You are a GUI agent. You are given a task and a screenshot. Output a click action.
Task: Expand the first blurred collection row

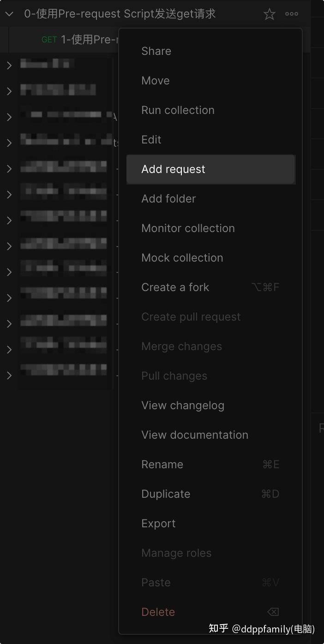(9, 66)
